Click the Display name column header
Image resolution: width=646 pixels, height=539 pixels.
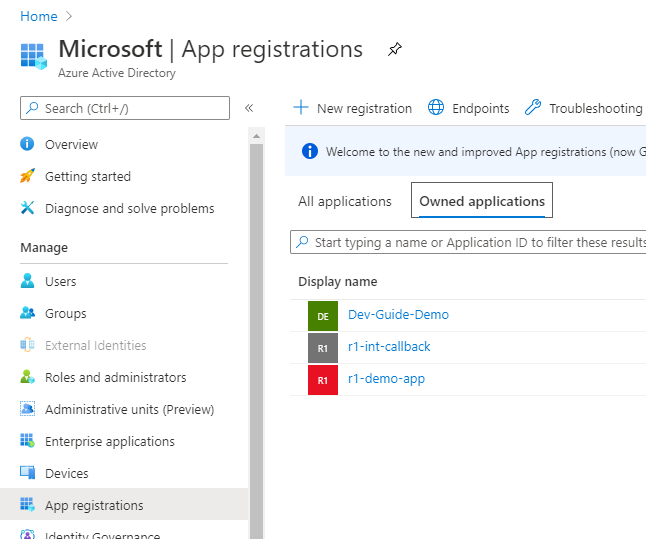pyautogui.click(x=337, y=281)
